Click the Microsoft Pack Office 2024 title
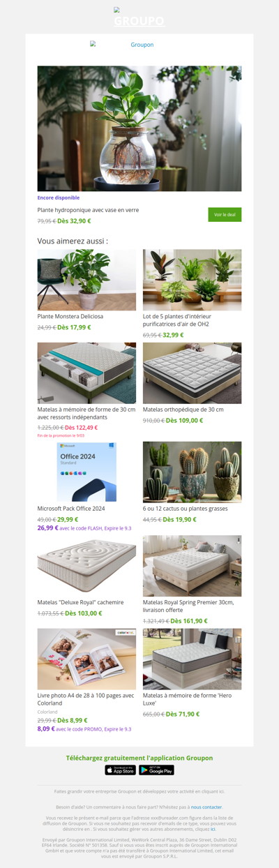 tap(71, 509)
